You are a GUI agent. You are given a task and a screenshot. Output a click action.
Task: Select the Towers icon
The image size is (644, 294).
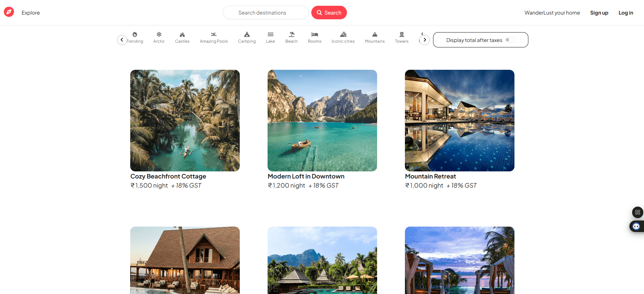click(x=402, y=34)
